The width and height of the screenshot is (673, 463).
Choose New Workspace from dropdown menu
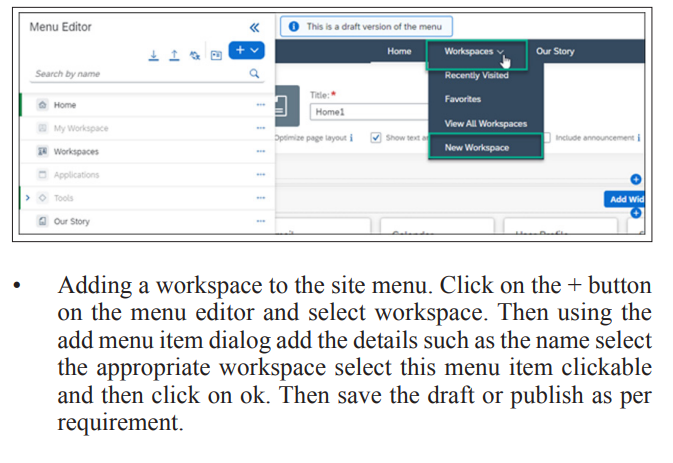point(486,147)
